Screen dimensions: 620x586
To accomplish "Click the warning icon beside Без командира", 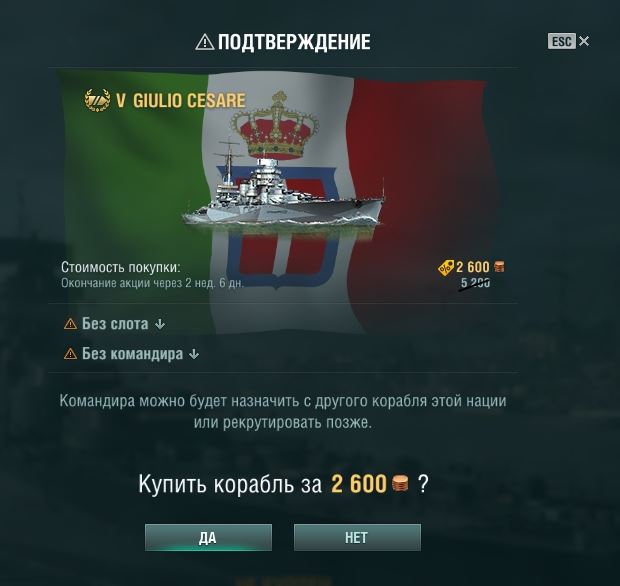I will click(70, 354).
